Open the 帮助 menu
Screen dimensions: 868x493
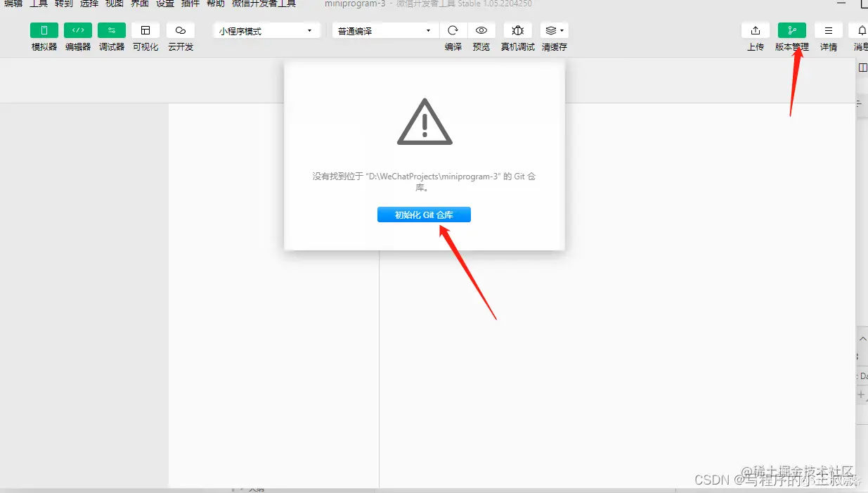click(216, 4)
